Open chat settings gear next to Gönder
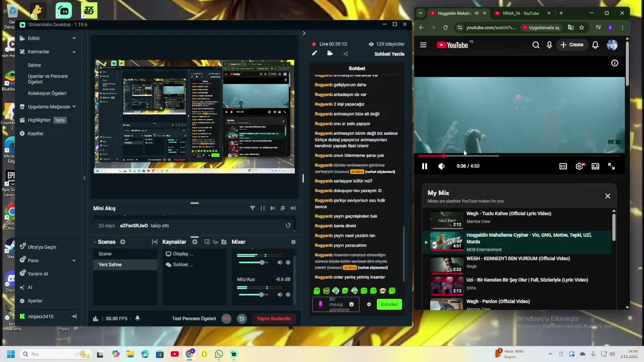 coord(369,304)
